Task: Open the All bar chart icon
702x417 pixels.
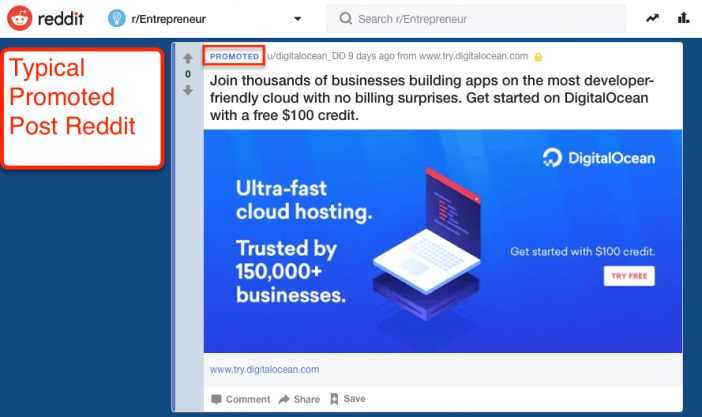Action: pos(683,18)
